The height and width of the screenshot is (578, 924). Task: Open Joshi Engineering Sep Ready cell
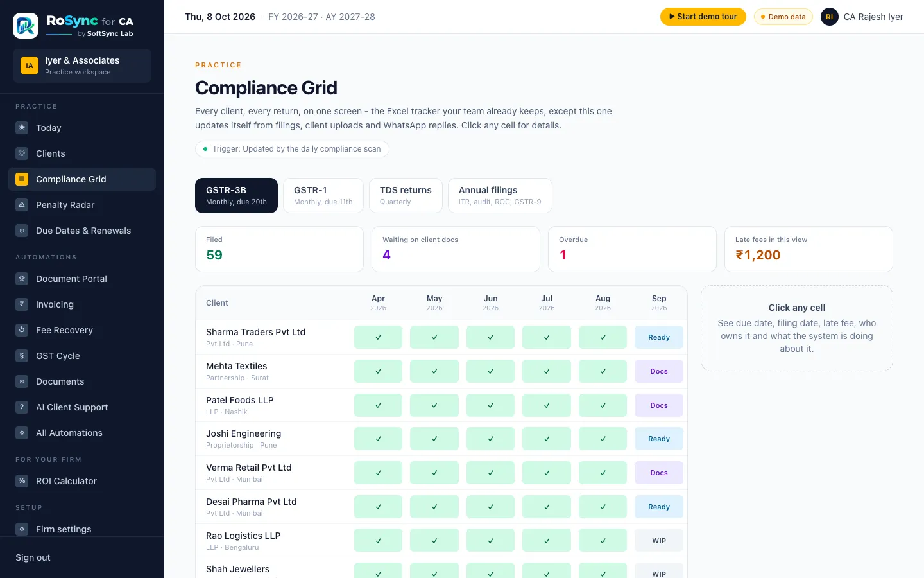(659, 439)
